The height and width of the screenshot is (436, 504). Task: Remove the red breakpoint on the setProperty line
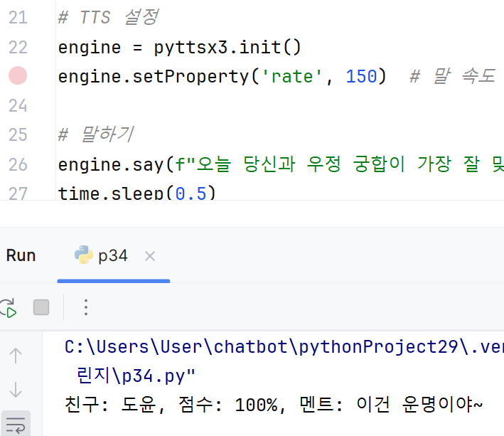pyautogui.click(x=17, y=76)
